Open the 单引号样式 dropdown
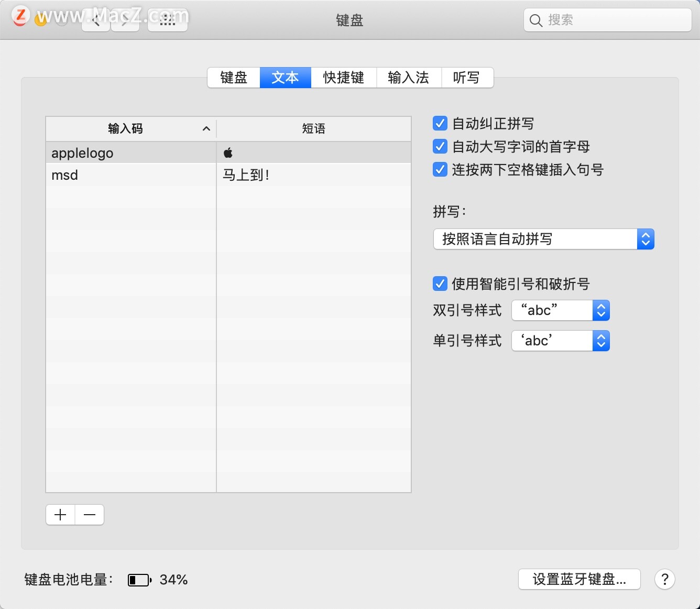700x609 pixels. (x=561, y=341)
